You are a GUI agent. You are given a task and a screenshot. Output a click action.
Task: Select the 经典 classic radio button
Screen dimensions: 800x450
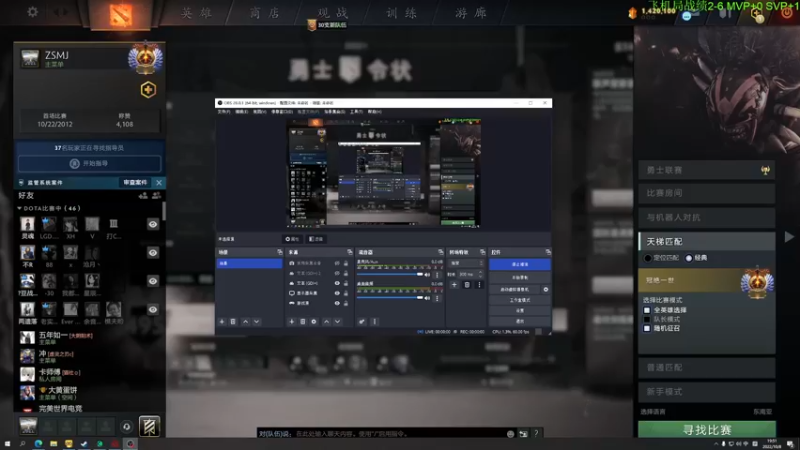click(x=689, y=258)
